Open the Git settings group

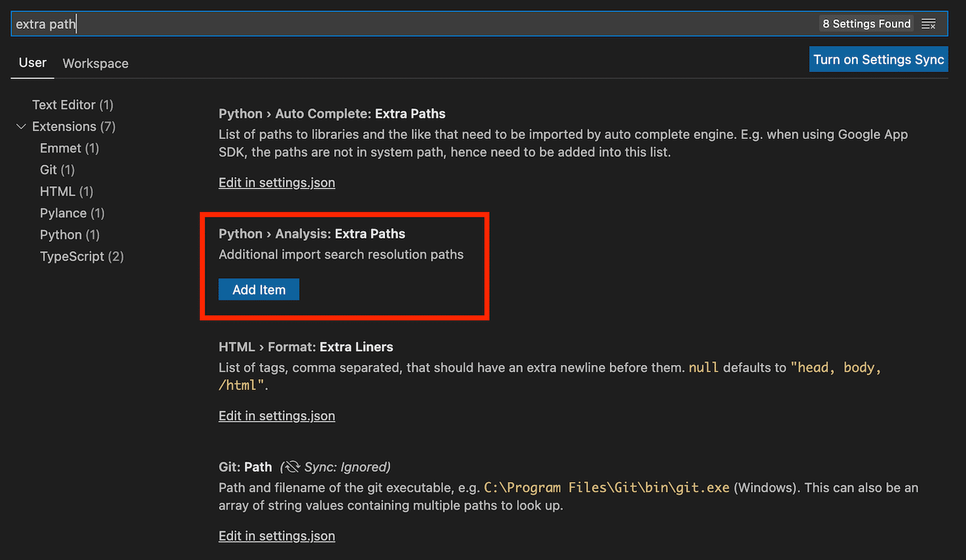point(57,169)
